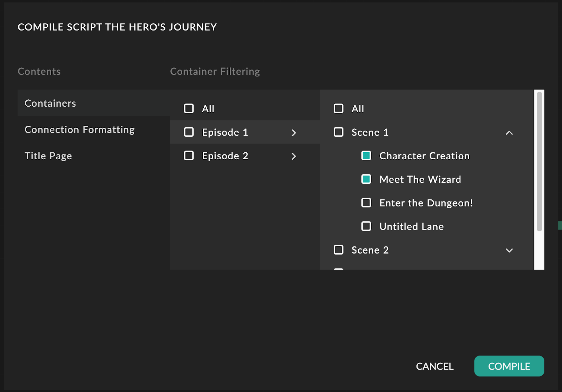Tick the Scene 2 checkbox
The width and height of the screenshot is (562, 392).
pos(339,250)
